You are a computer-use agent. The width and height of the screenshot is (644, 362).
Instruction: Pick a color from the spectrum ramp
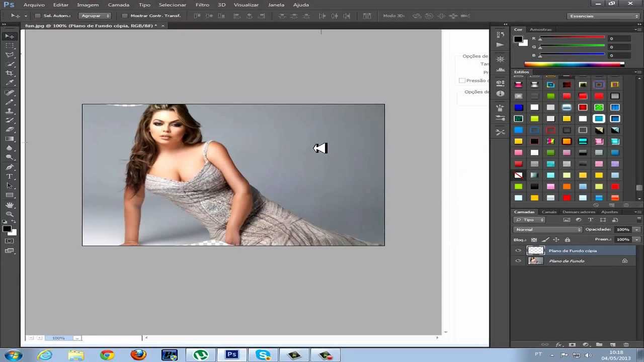(574, 64)
